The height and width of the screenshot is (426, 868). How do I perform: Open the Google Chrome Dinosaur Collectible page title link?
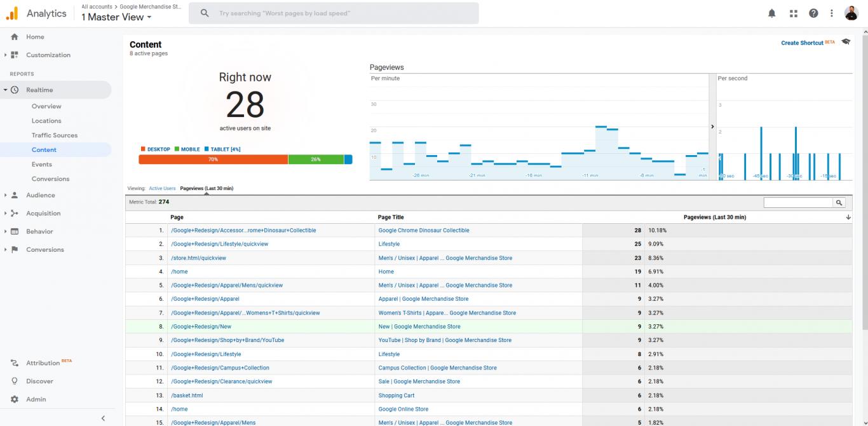[x=424, y=230]
